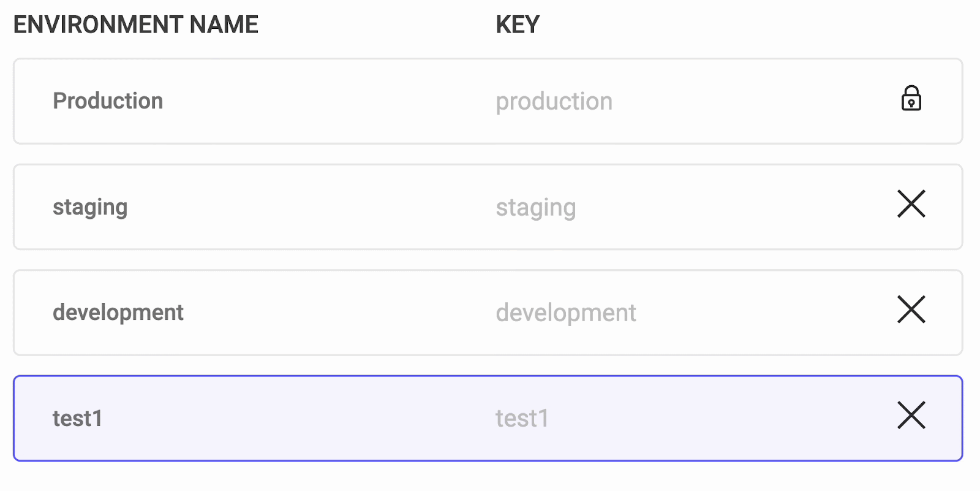The height and width of the screenshot is (491, 980).
Task: Click the ENVIRONMENT NAME column header
Action: [x=136, y=25]
